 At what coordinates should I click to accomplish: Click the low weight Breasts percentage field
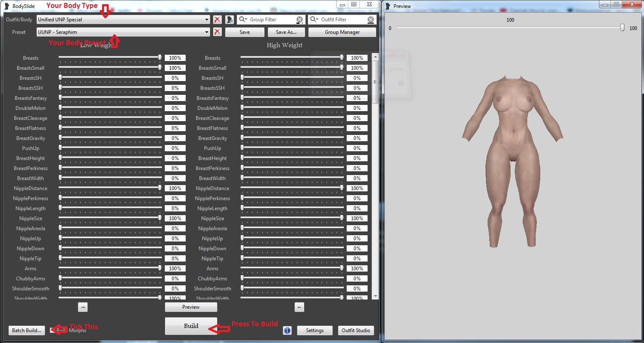[175, 58]
